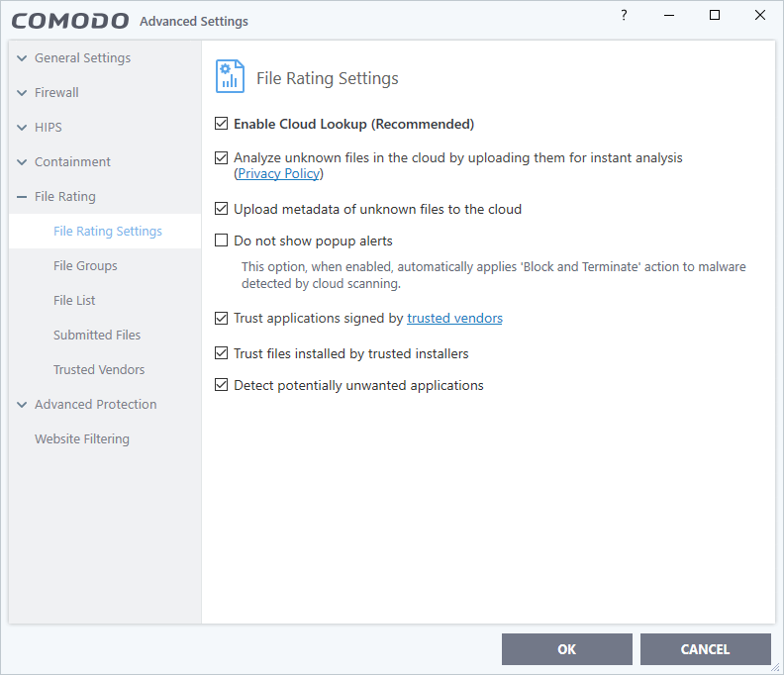The width and height of the screenshot is (784, 675).
Task: Maximize the Advanced Settings window
Action: pyautogui.click(x=715, y=15)
